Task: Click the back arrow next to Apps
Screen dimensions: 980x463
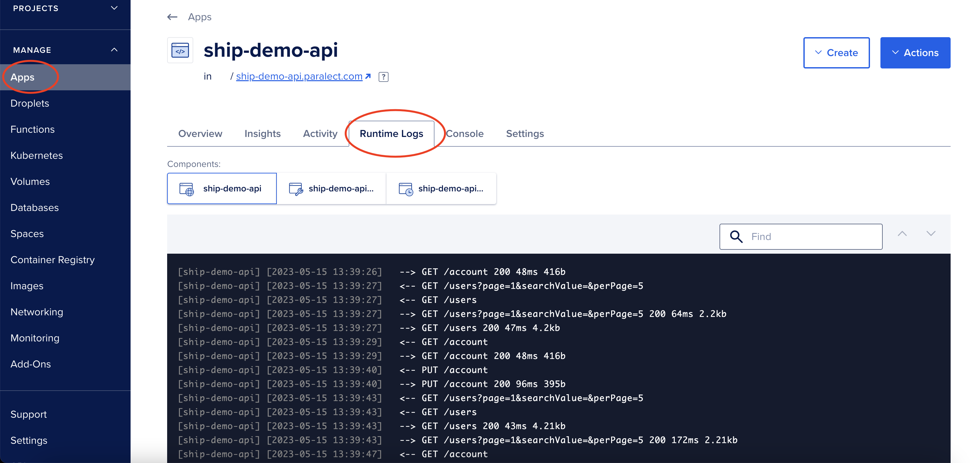Action: coord(172,17)
